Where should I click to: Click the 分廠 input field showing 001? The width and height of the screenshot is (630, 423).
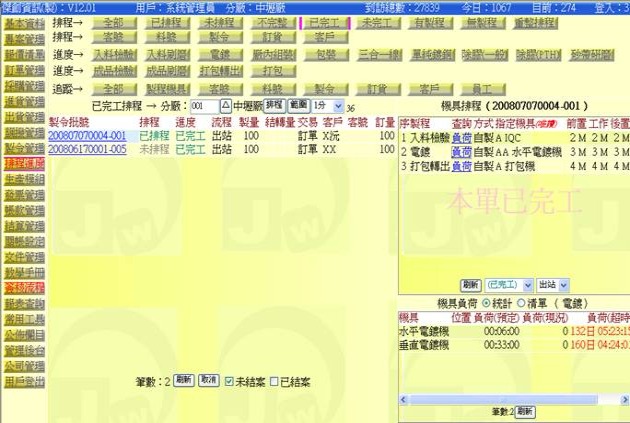pyautogui.click(x=203, y=105)
